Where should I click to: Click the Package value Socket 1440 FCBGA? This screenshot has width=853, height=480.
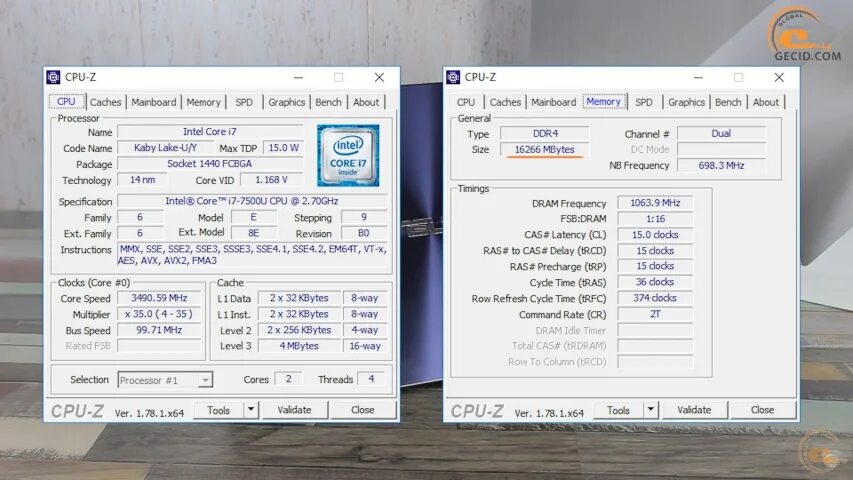coord(210,164)
